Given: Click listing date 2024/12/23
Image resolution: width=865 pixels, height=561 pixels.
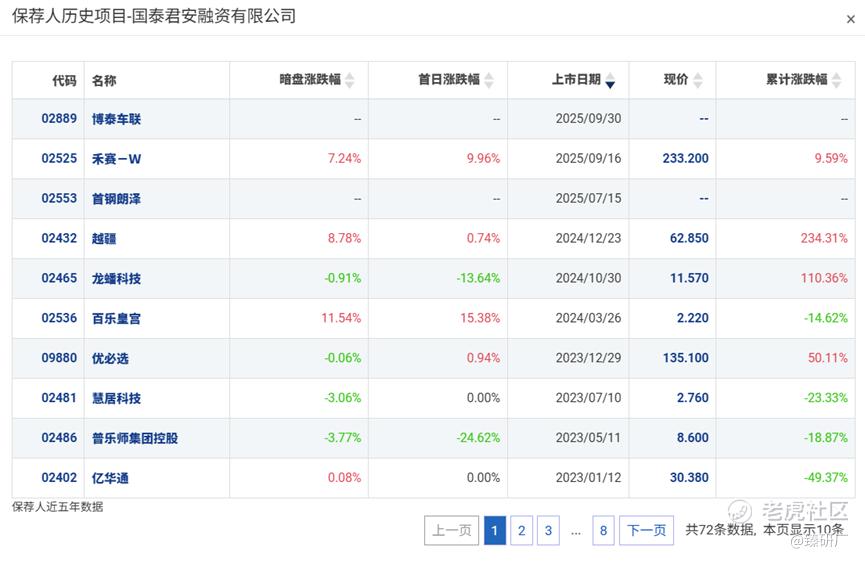Looking at the screenshot, I should (588, 238).
